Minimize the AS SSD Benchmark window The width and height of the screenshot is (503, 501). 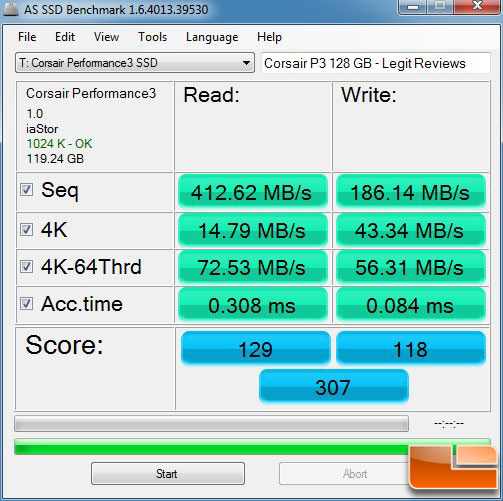413,6
